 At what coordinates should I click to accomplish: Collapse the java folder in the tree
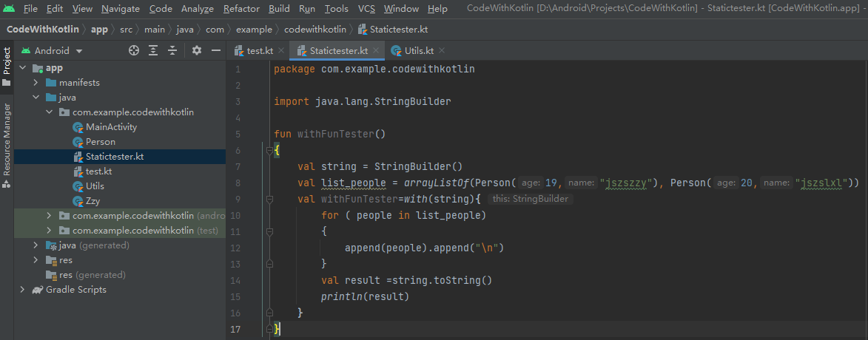pos(36,98)
